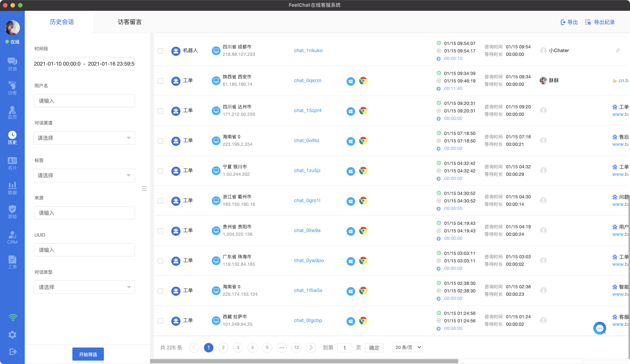Open the 访客 visitors sidebar icon
This screenshot has width=630, height=364.
click(x=12, y=88)
